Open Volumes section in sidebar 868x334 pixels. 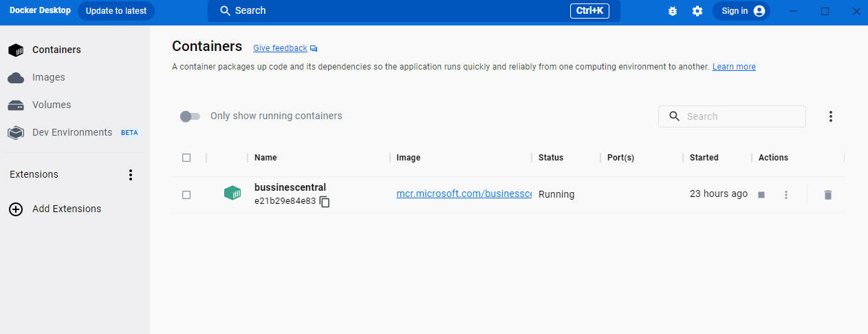coord(51,105)
